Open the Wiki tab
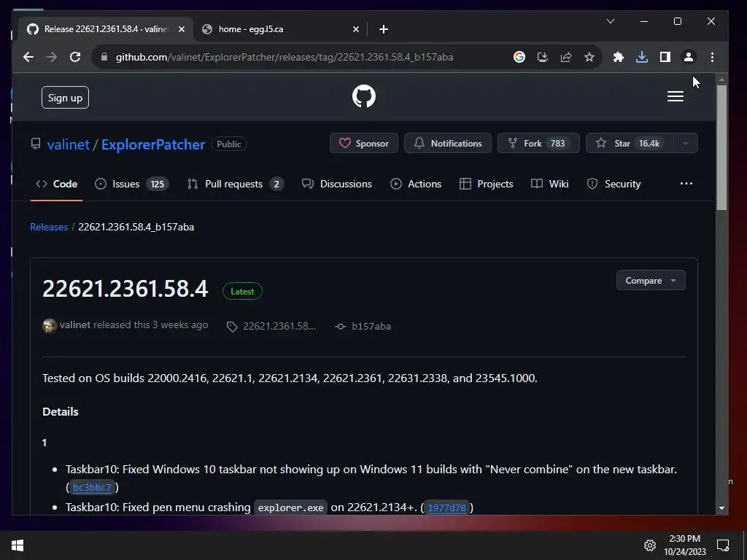747x560 pixels. coord(550,184)
